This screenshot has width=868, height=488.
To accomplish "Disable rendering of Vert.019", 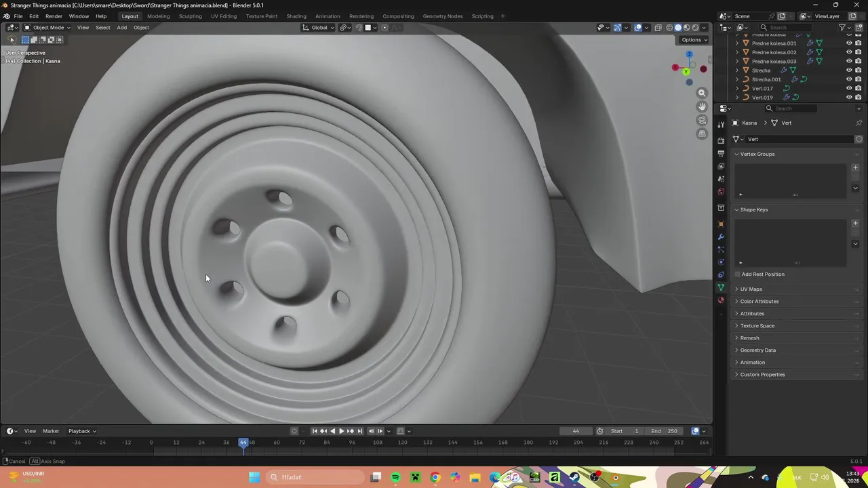I will [858, 97].
